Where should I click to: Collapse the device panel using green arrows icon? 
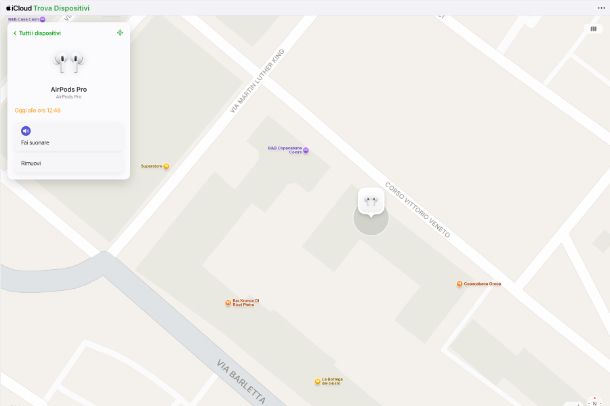(x=120, y=33)
